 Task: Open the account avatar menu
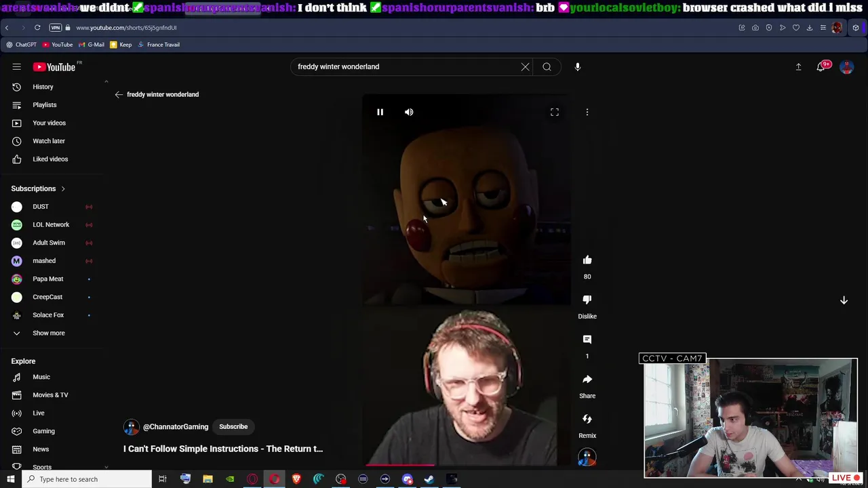click(846, 66)
